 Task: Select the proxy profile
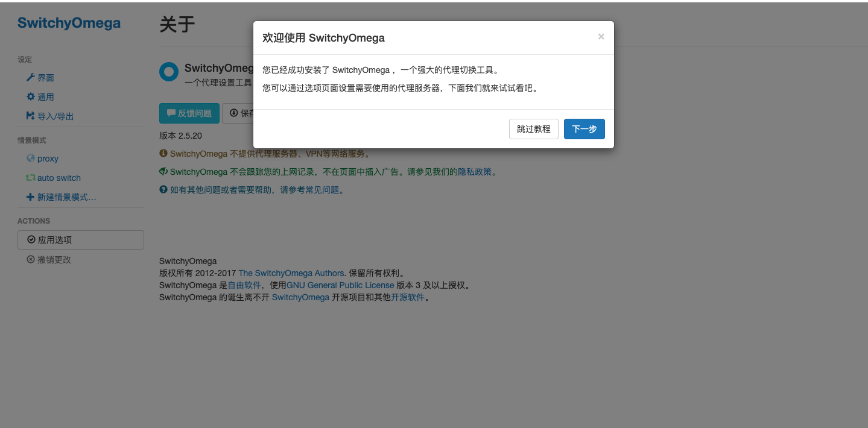48,159
